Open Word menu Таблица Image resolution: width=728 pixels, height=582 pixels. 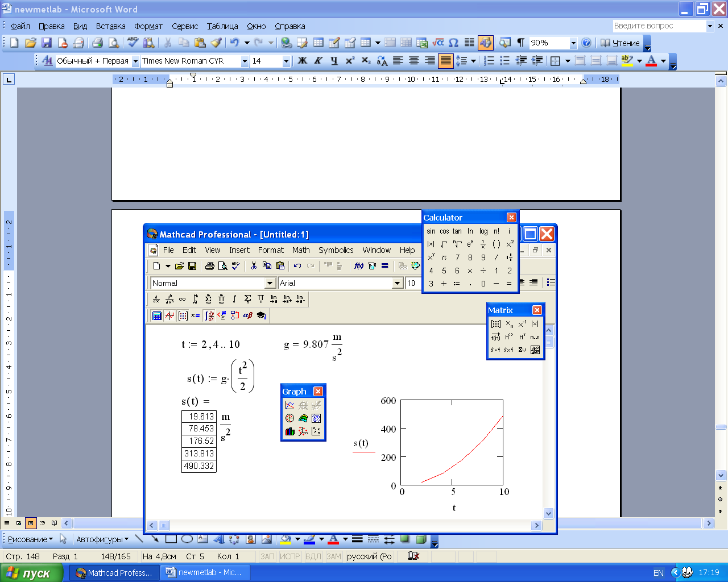222,26
